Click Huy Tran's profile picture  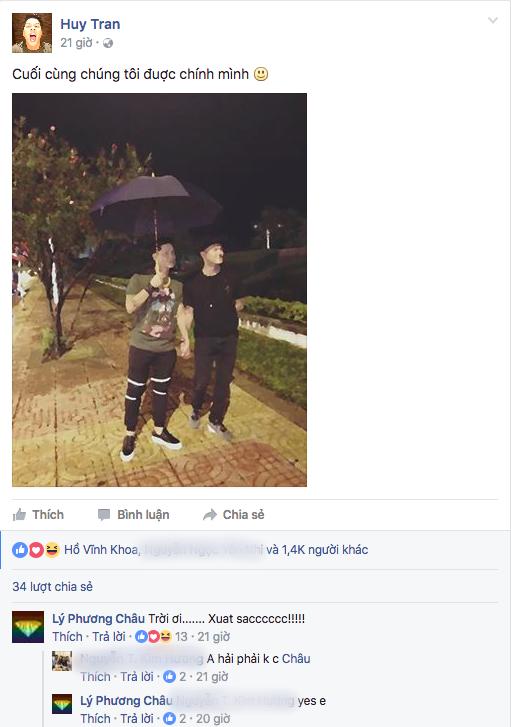pyautogui.click(x=32, y=33)
